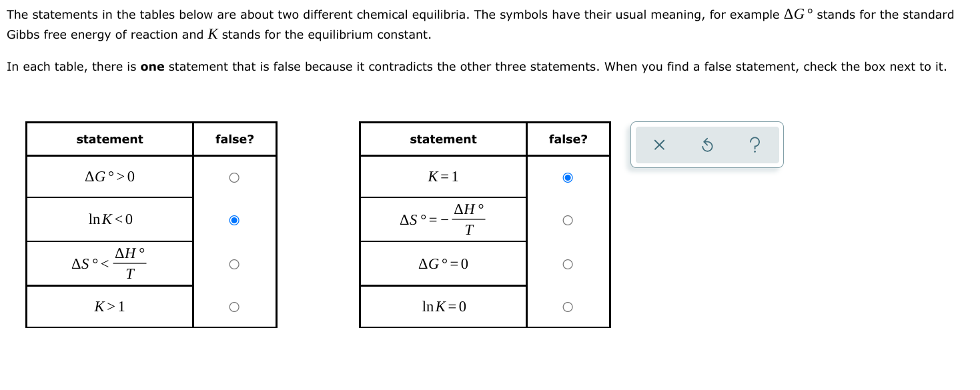Mark ΔG°>0 as false
Viewport: 980px width, 390px height.
233,177
